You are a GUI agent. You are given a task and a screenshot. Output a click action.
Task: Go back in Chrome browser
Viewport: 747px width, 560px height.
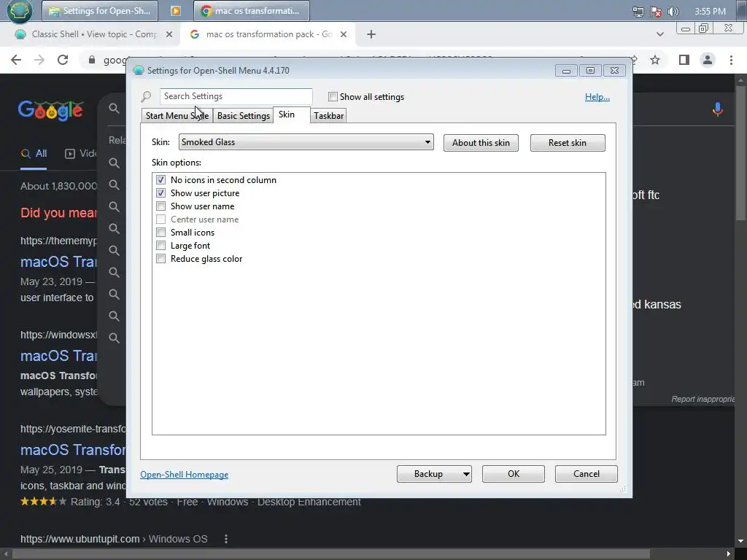click(x=16, y=60)
